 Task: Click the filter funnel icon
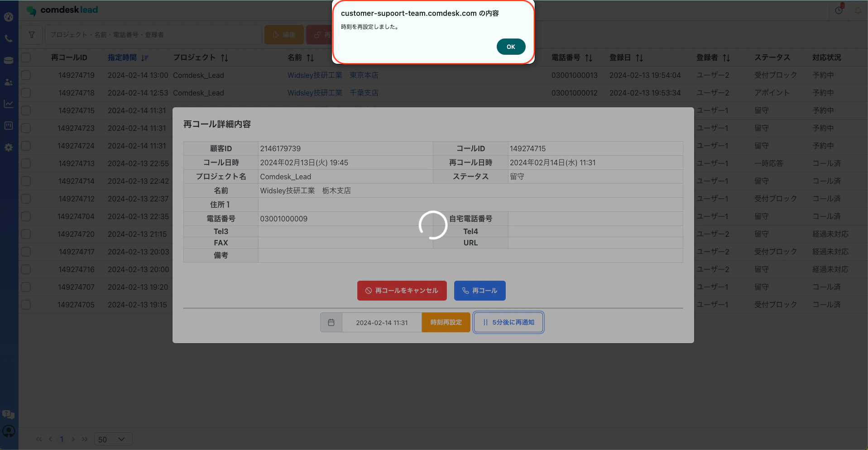pyautogui.click(x=32, y=34)
